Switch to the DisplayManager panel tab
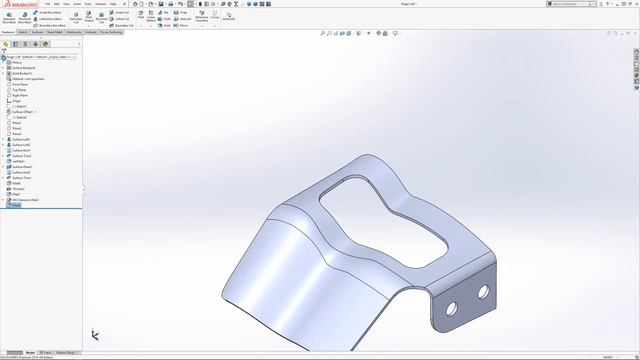Image resolution: width=640 pixels, height=360 pixels. coord(45,44)
